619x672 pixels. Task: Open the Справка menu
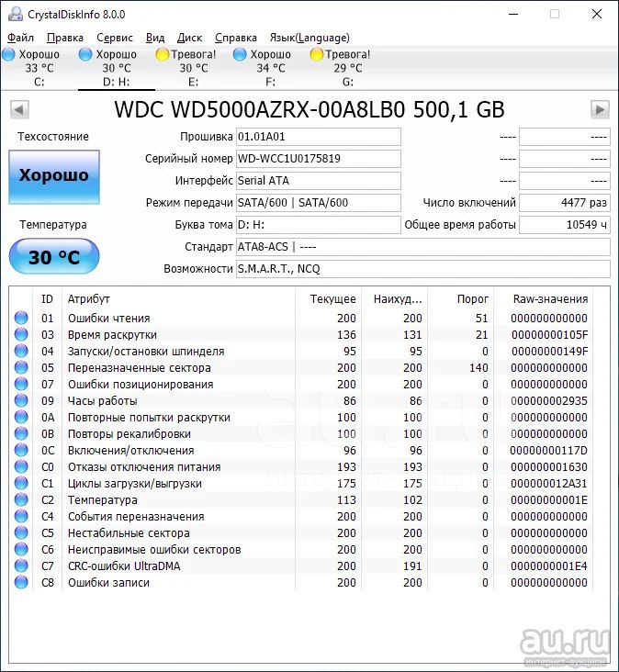(235, 38)
